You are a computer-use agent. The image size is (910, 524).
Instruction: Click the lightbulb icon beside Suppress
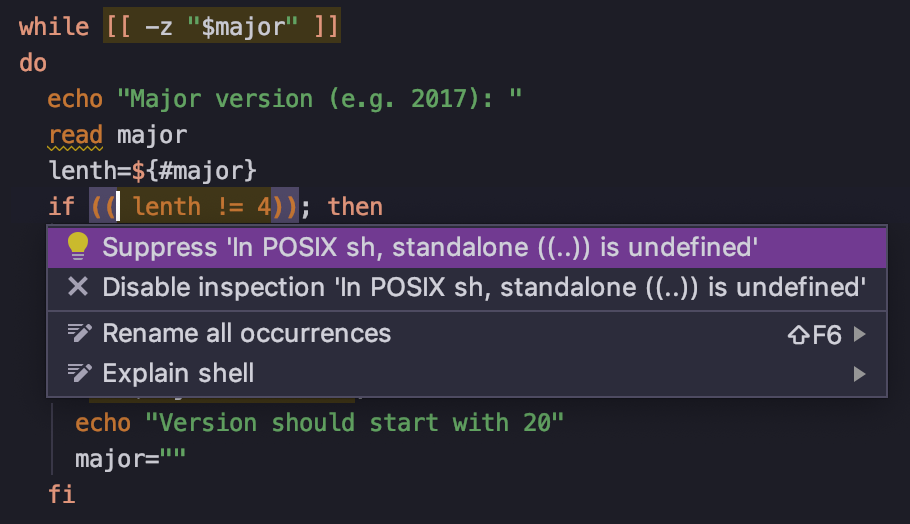point(77,247)
